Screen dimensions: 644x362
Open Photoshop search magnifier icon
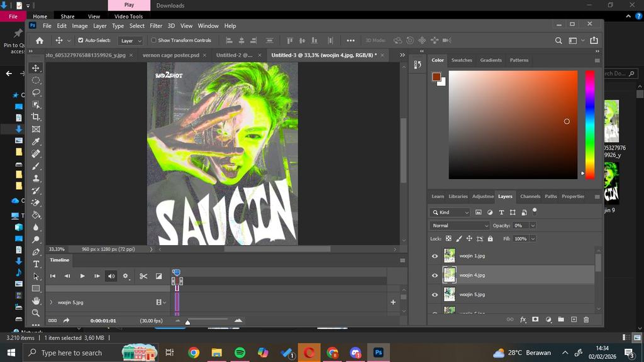(x=558, y=40)
